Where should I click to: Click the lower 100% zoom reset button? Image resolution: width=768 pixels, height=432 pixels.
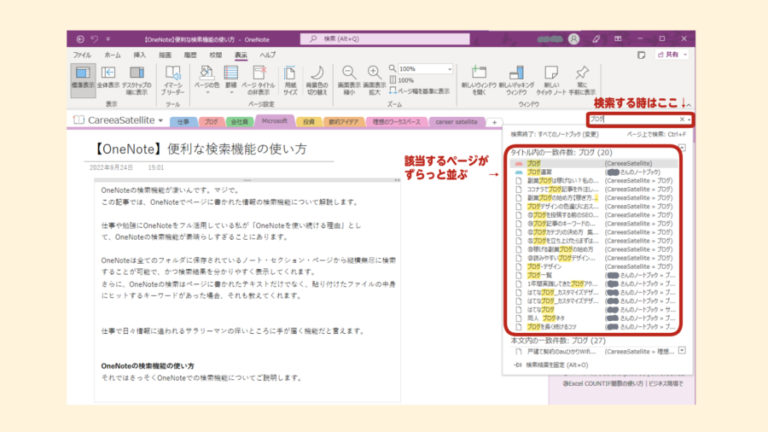(402, 80)
